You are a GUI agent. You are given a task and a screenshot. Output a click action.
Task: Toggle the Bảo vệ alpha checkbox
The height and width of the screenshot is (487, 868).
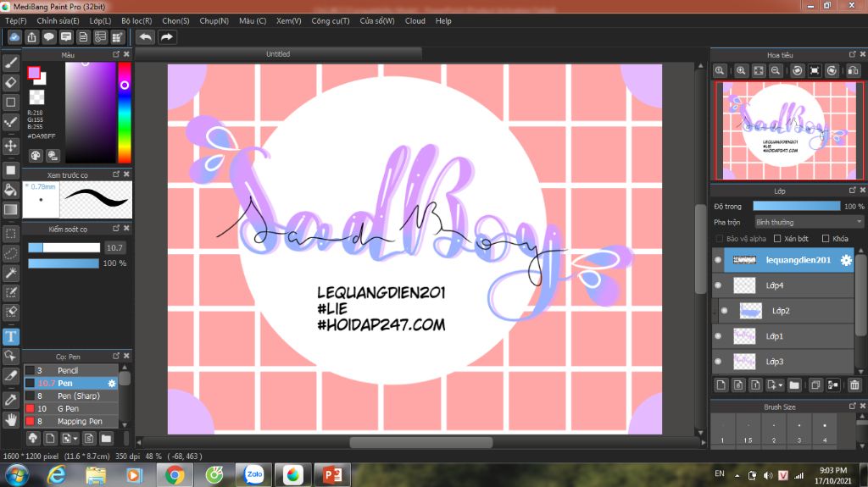[720, 239]
